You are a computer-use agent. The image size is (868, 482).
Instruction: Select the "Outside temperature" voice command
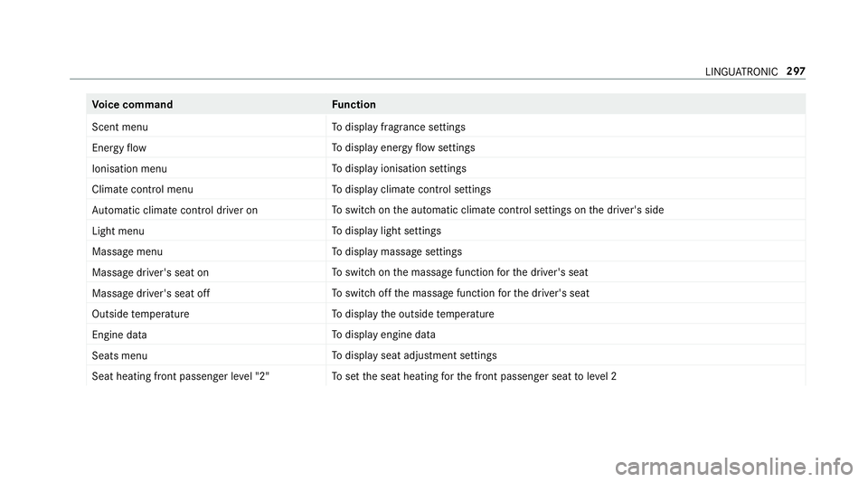click(141, 315)
